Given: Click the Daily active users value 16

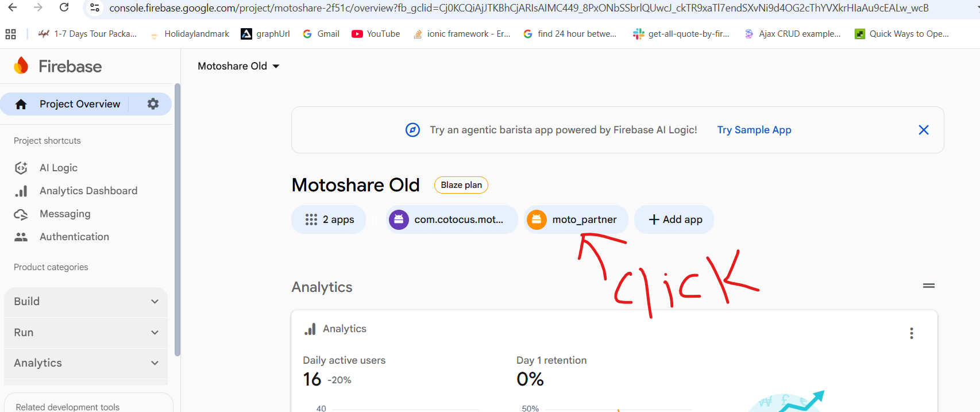Looking at the screenshot, I should [x=312, y=379].
